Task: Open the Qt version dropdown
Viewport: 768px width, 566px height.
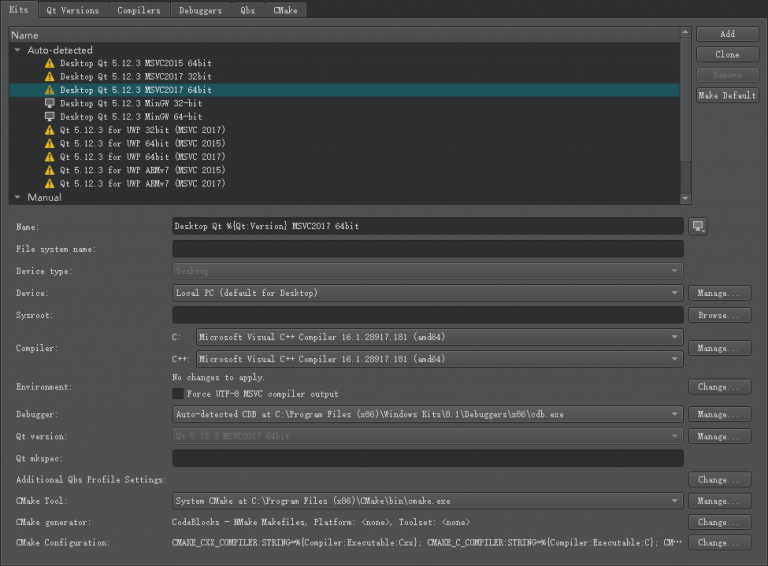Action: pos(428,436)
